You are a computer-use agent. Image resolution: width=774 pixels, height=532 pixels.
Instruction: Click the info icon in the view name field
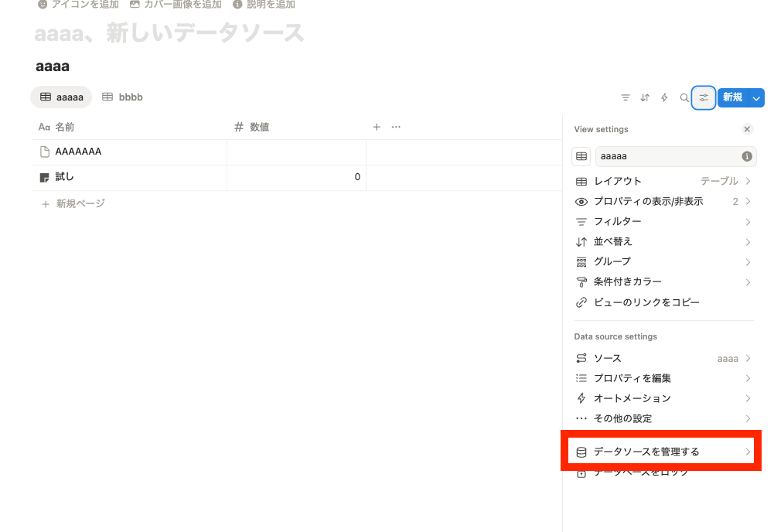pyautogui.click(x=747, y=156)
